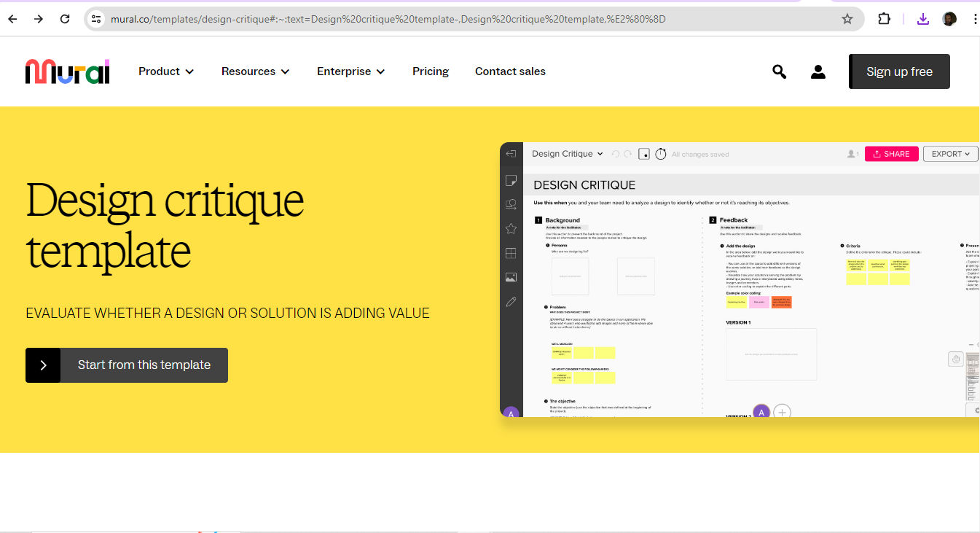This screenshot has width=980, height=533.
Task: Open the browser extensions puzzle icon
Action: (x=884, y=19)
